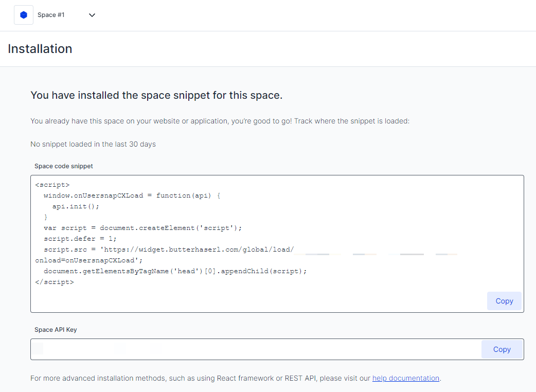
Task: Click the onload=onUsersnapCXLoad line
Action: [x=89, y=260]
